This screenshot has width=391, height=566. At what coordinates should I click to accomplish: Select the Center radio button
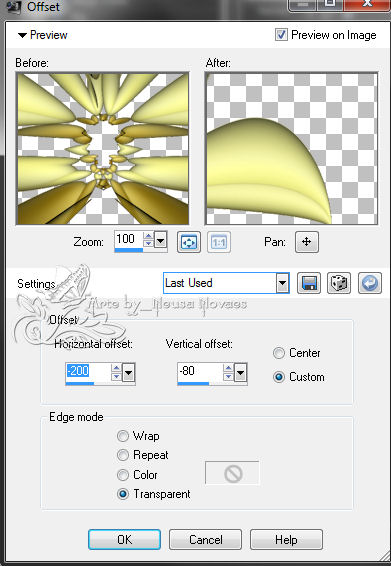coord(279,353)
